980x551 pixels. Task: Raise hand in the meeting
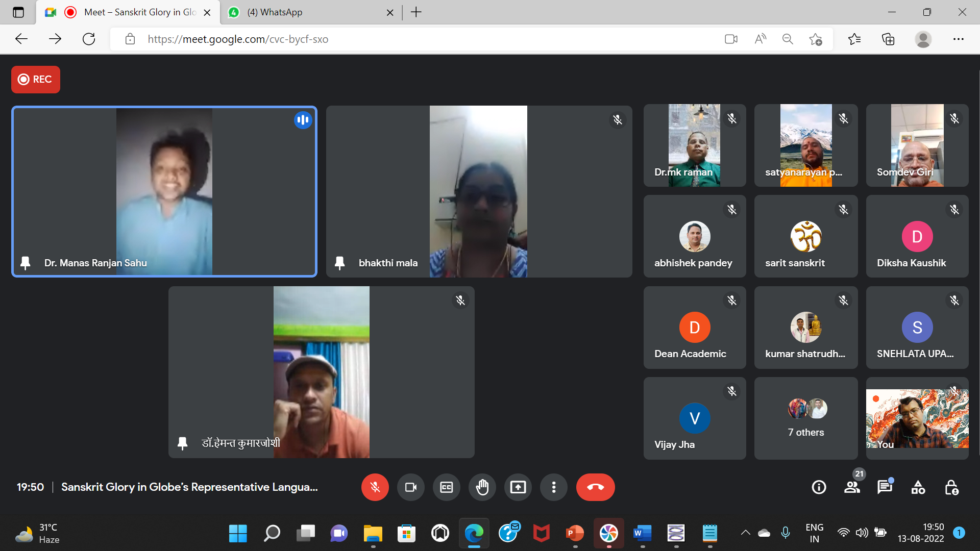[482, 487]
